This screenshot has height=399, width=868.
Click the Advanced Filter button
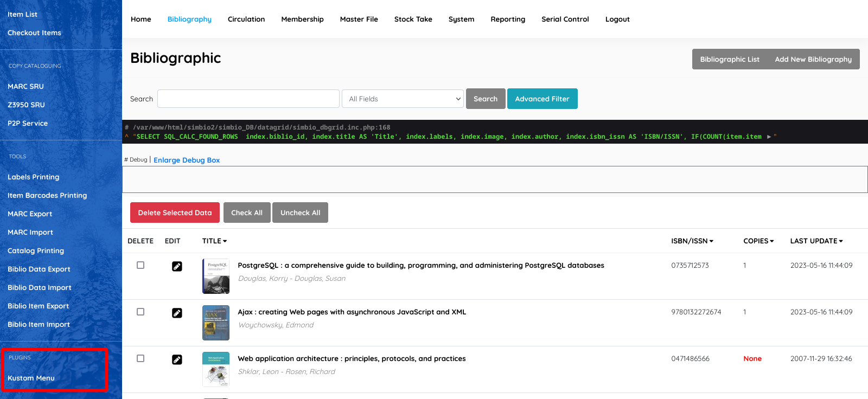click(542, 99)
